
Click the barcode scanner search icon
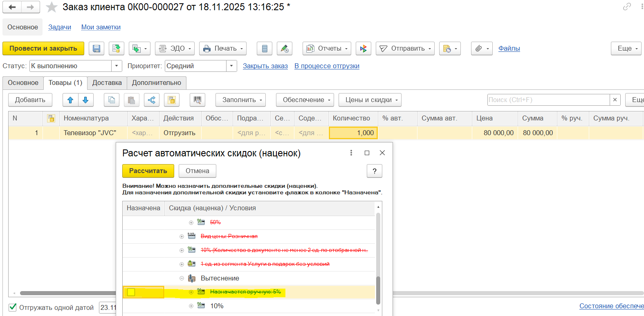[x=197, y=100]
